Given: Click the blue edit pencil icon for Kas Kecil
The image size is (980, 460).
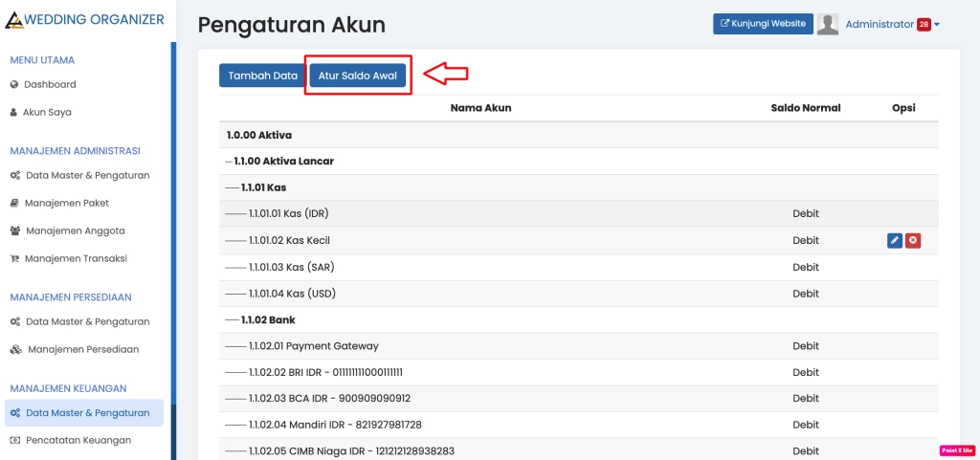Looking at the screenshot, I should [895, 241].
